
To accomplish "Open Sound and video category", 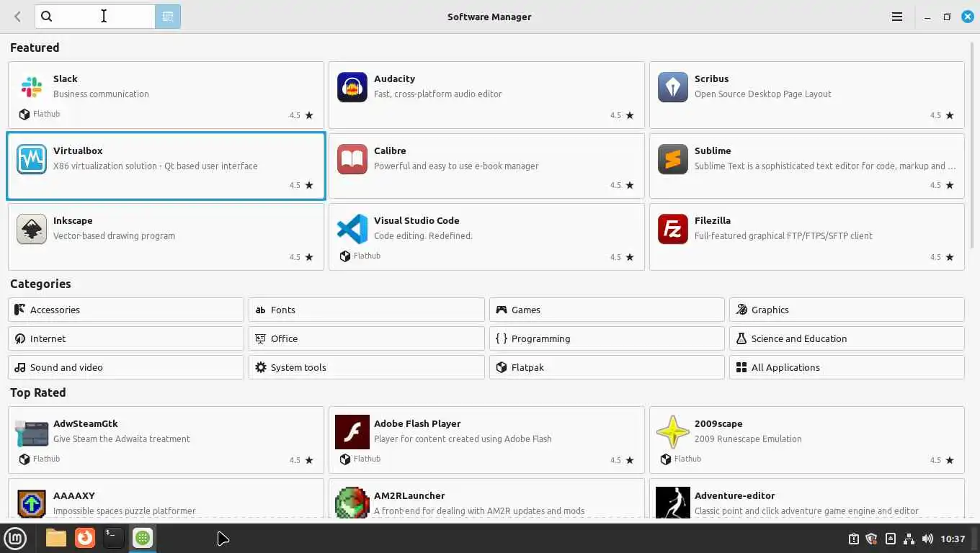I will click(126, 367).
